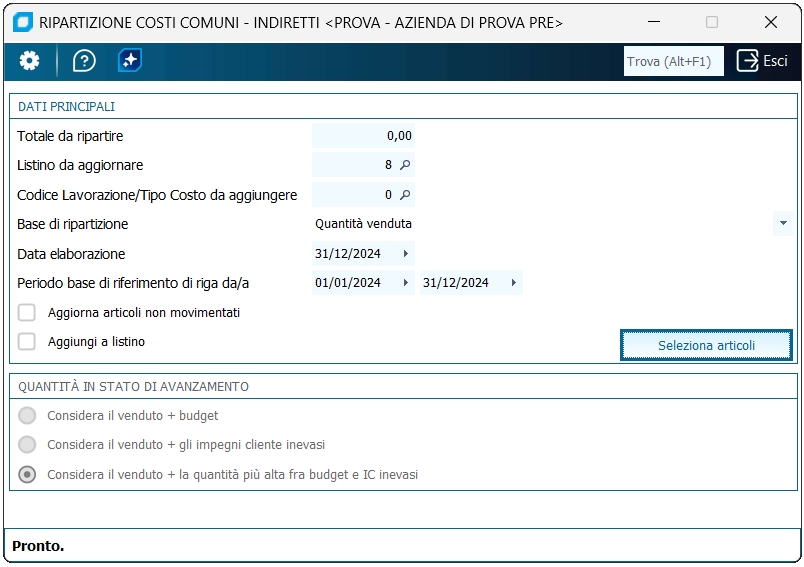This screenshot has width=804, height=567.
Task: Click the app logo in title bar
Action: pyautogui.click(x=22, y=23)
